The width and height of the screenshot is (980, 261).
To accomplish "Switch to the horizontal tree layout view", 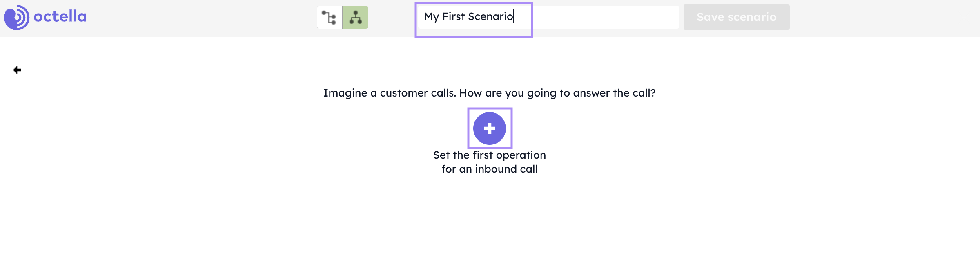I will coord(329,17).
